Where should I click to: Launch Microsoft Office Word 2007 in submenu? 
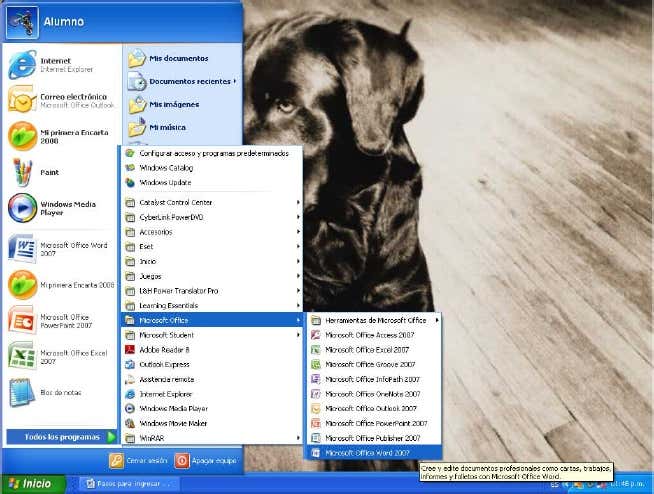click(374, 453)
